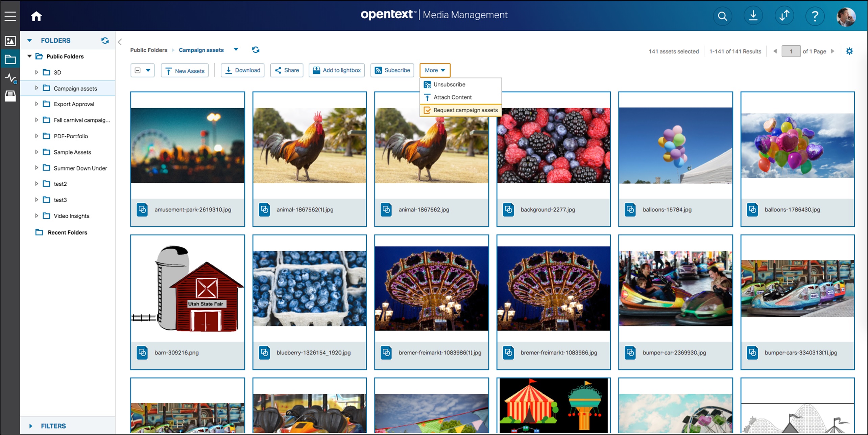The image size is (868, 435).
Task: Click the selection icon on background-2277.jpg
Action: click(x=508, y=210)
